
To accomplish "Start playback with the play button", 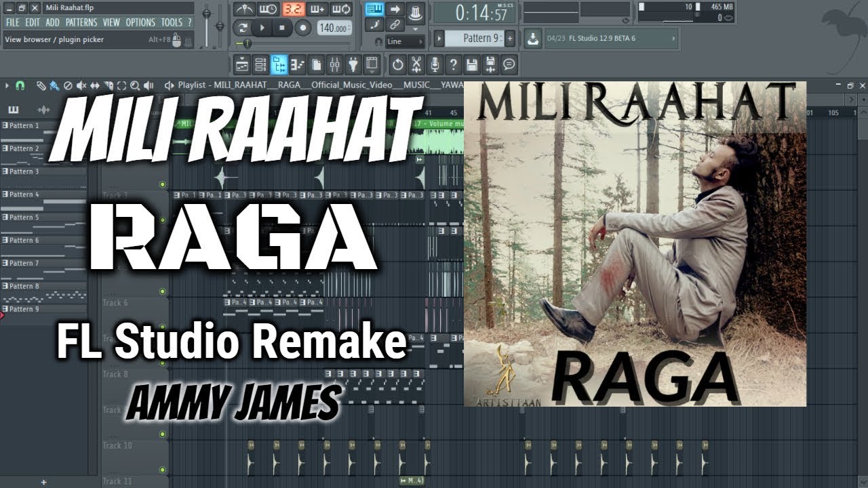I will pos(262,28).
